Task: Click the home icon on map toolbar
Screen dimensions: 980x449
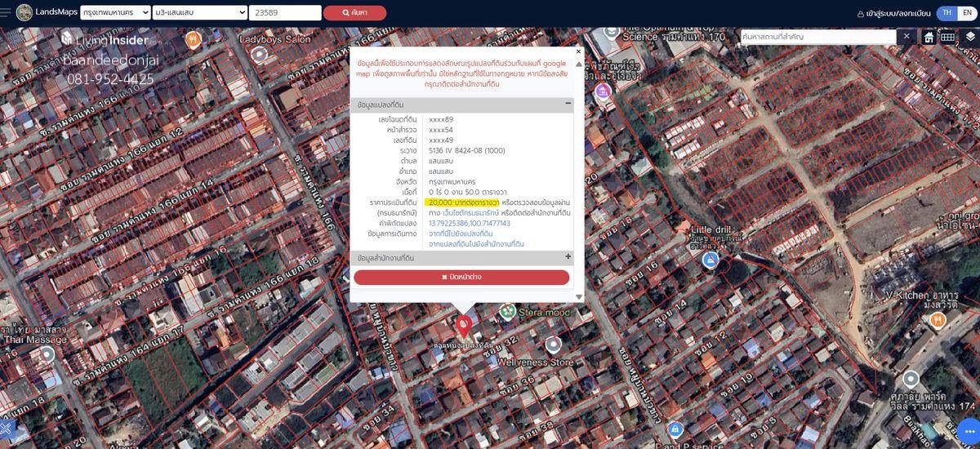Action: 929,37
